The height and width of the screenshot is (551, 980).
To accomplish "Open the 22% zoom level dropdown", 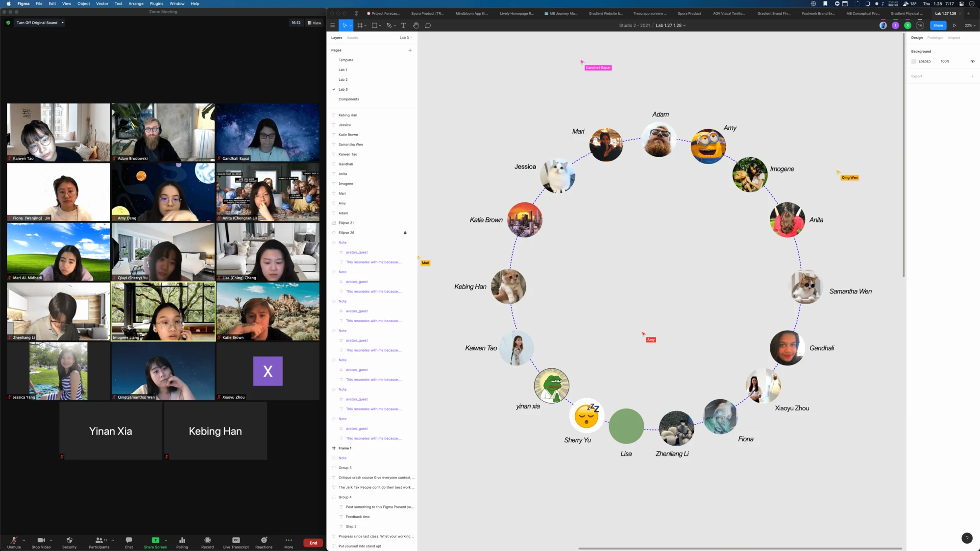I will [970, 25].
